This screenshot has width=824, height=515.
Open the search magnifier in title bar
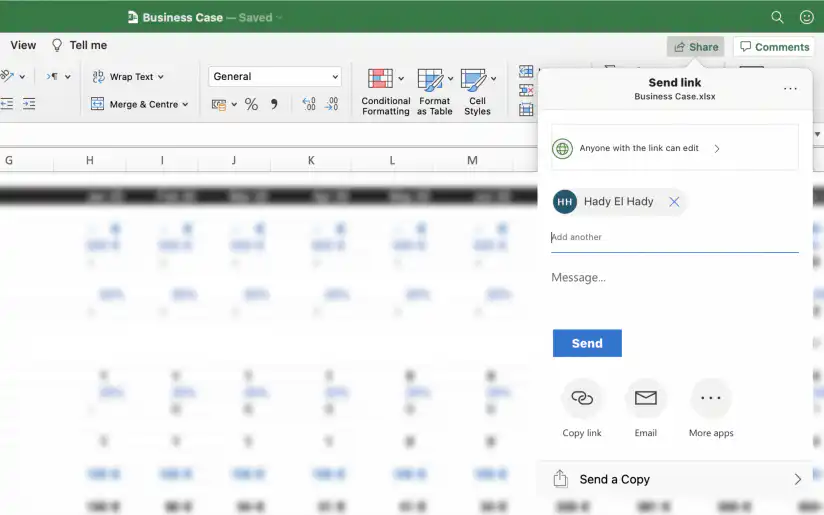(x=777, y=17)
